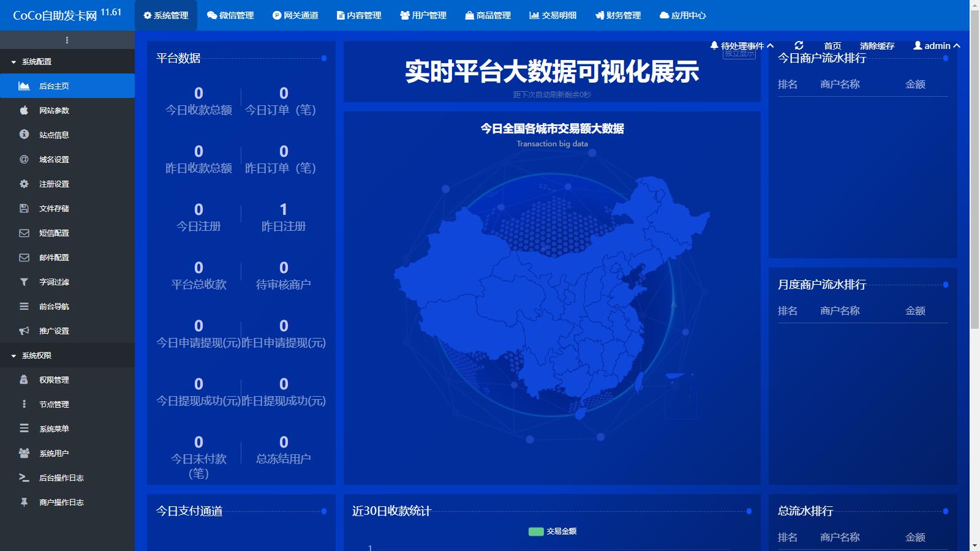Open 注册设置 using the gear icon

tap(23, 184)
